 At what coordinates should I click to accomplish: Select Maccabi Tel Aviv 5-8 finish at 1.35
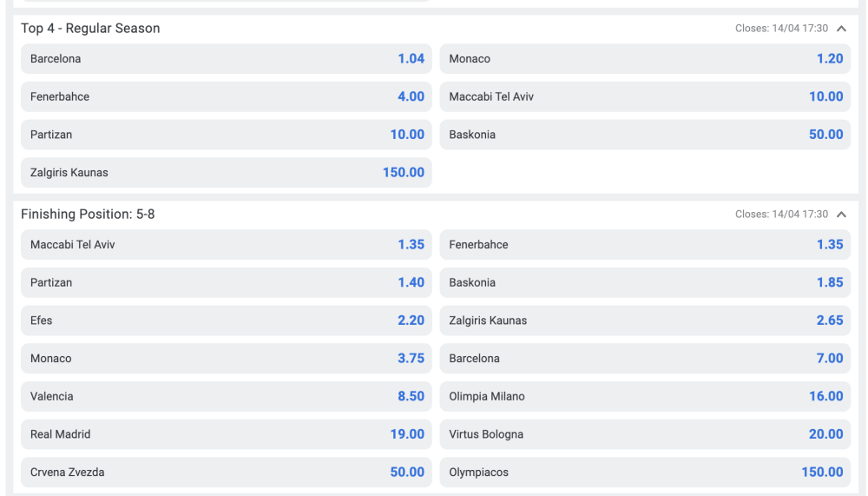tap(227, 245)
